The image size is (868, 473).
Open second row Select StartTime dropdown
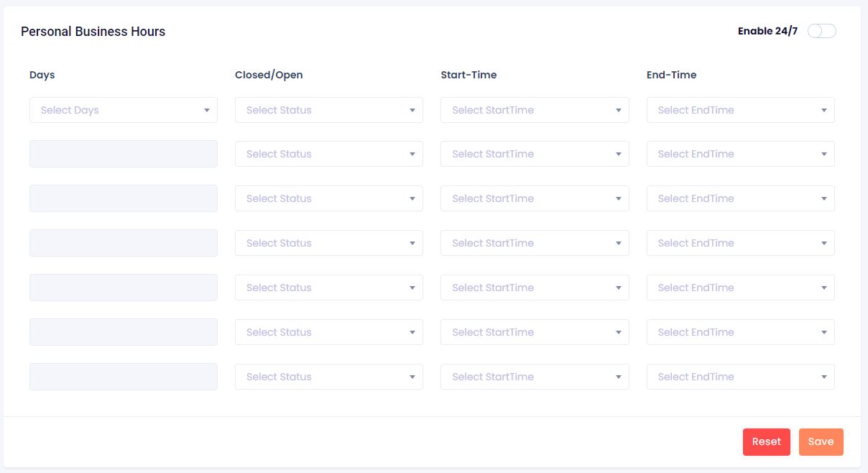point(534,154)
